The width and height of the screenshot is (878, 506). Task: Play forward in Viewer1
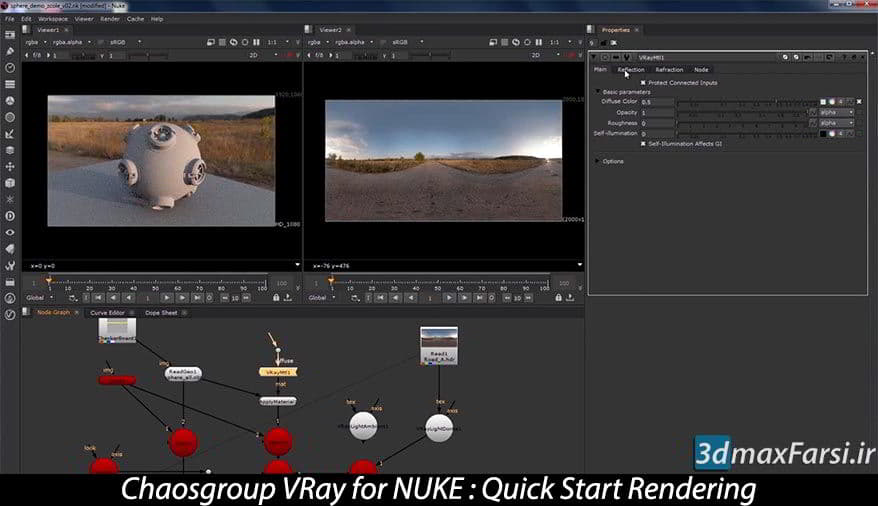point(167,298)
